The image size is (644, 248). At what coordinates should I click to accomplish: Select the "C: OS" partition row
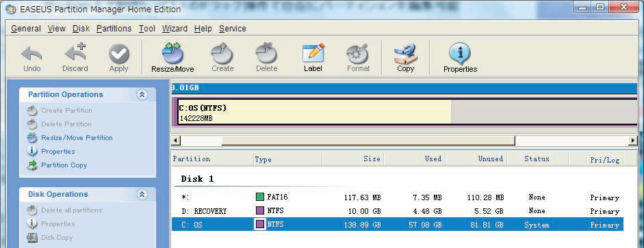[x=397, y=224]
